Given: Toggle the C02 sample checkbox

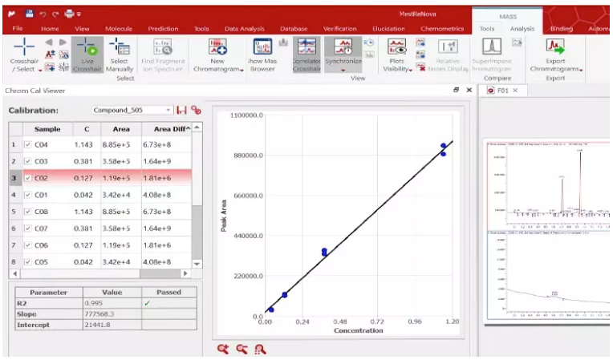Looking at the screenshot, I should (28, 179).
